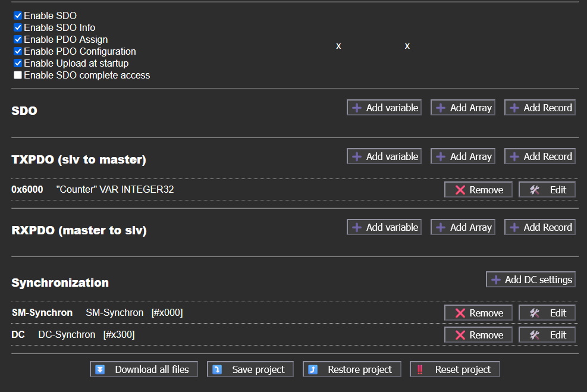Add Record to RXPDO section

click(x=540, y=227)
